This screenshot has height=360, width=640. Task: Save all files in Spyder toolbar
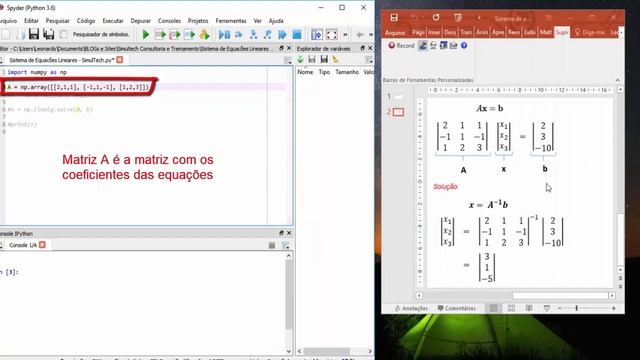49,34
